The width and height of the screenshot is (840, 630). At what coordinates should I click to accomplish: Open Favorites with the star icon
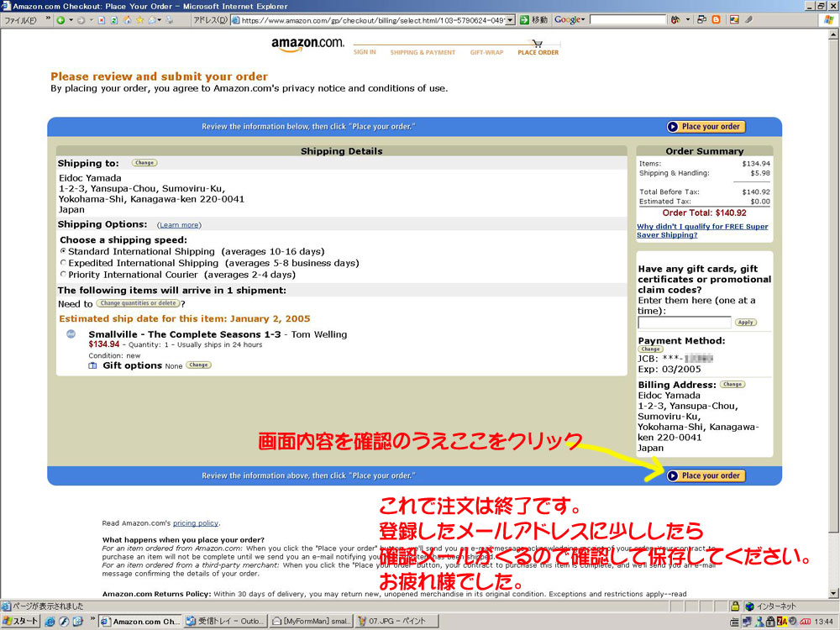click(x=139, y=20)
